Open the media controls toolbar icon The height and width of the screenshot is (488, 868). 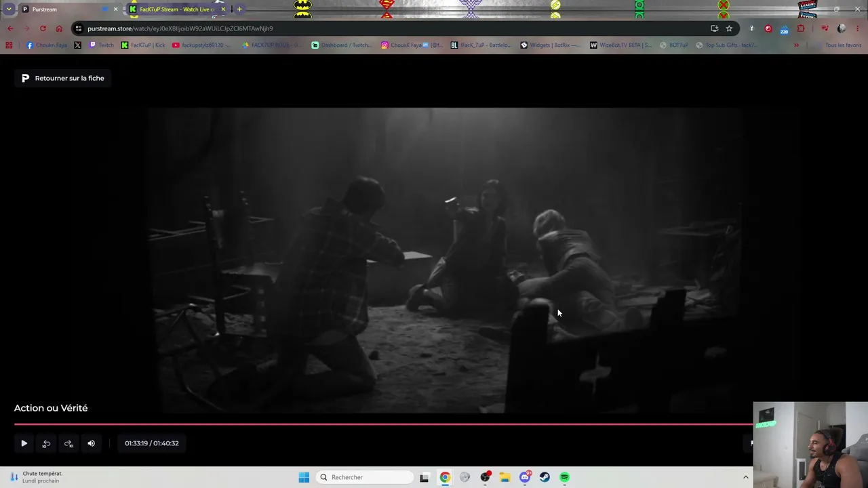[825, 28]
